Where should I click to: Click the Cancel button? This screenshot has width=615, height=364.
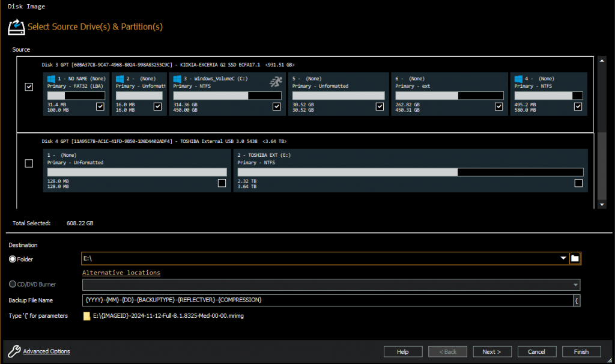[536, 351]
